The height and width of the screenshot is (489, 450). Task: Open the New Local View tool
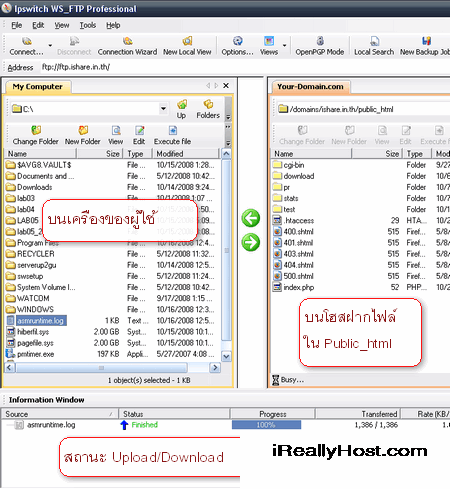[x=187, y=46]
